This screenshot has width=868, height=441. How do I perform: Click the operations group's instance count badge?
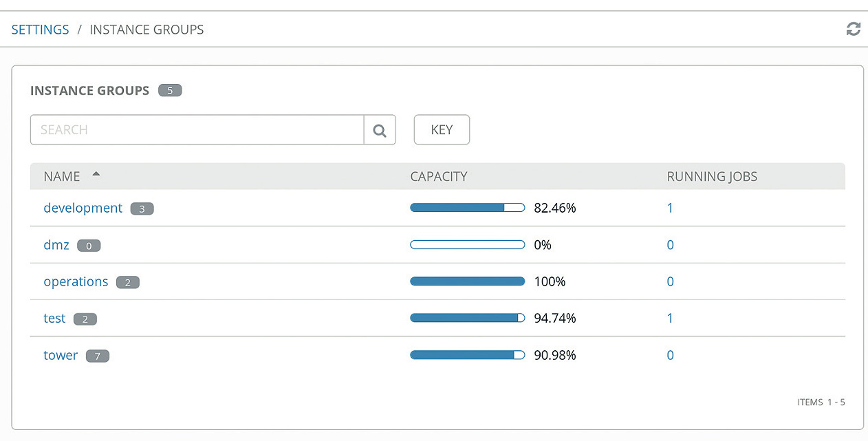pyautogui.click(x=127, y=282)
